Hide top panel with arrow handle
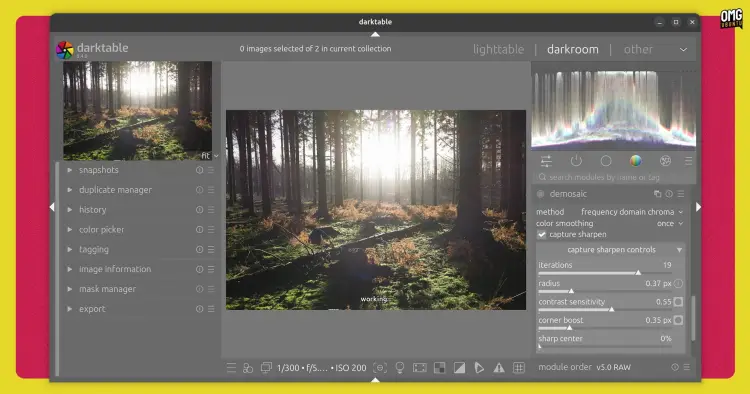 pyautogui.click(x=375, y=34)
